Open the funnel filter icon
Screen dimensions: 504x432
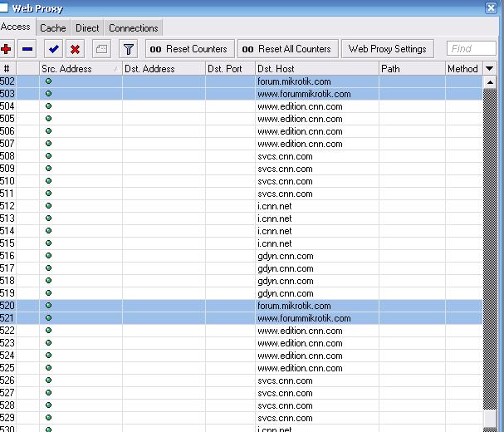[x=128, y=49]
